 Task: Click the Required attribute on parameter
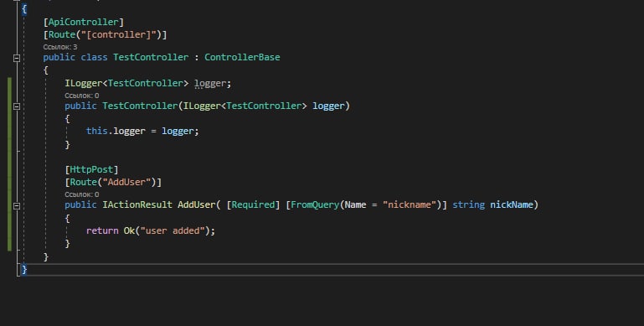coord(253,204)
